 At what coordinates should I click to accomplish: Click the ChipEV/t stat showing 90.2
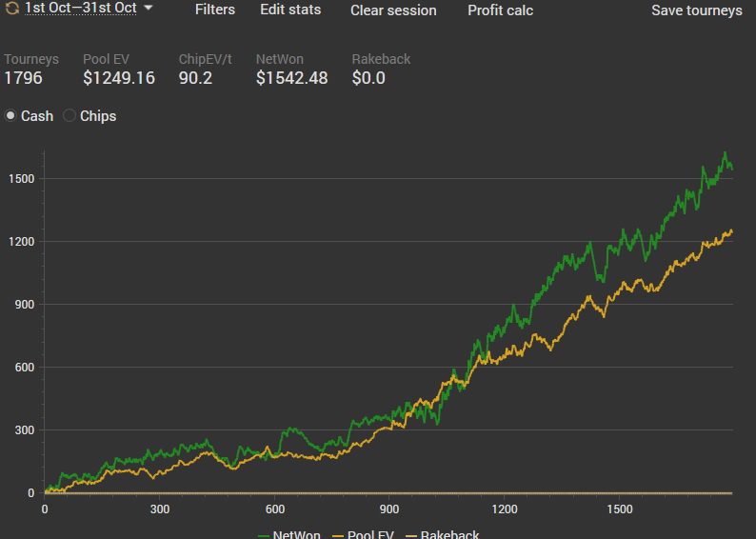(x=196, y=78)
